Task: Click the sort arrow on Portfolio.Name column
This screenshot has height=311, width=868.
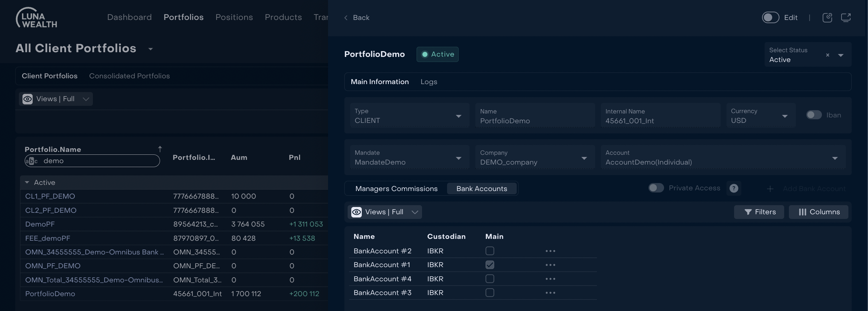Action: point(160,149)
